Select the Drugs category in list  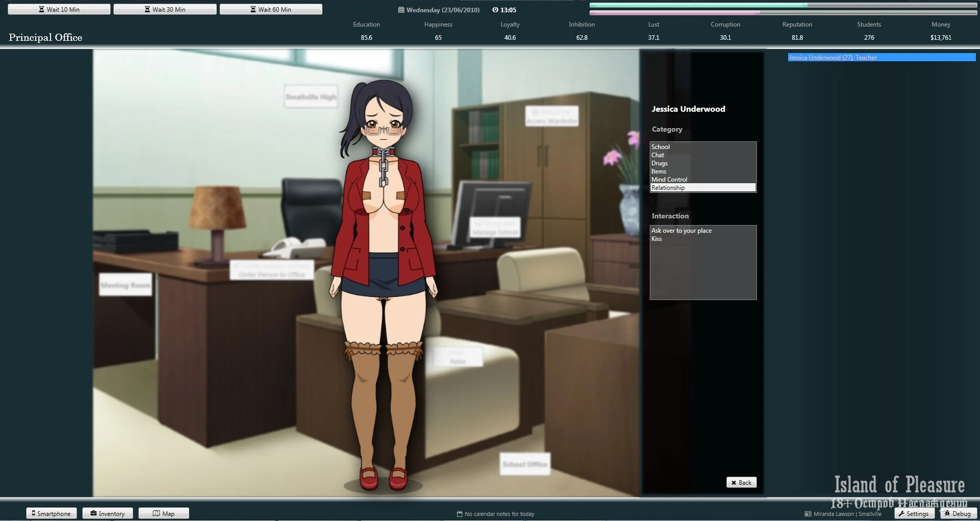[659, 163]
